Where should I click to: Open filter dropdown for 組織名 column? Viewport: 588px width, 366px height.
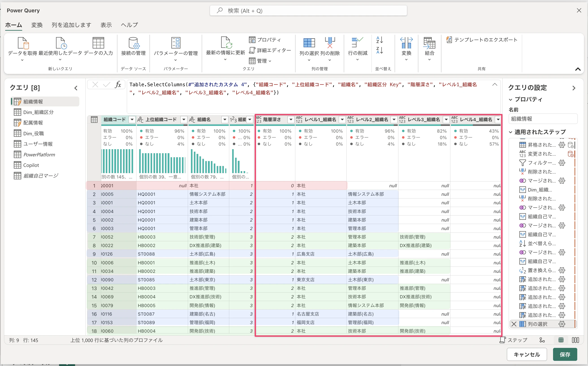[225, 119]
